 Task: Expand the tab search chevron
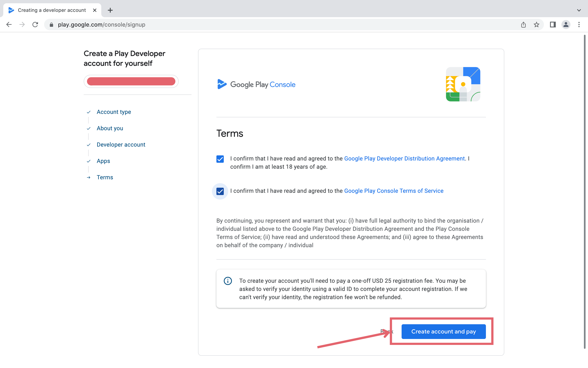coord(579,10)
